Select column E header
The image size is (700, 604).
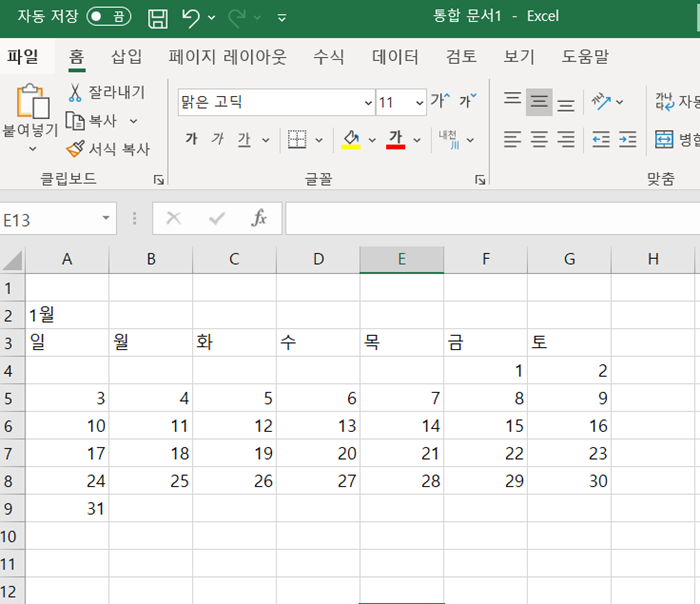[x=402, y=259]
